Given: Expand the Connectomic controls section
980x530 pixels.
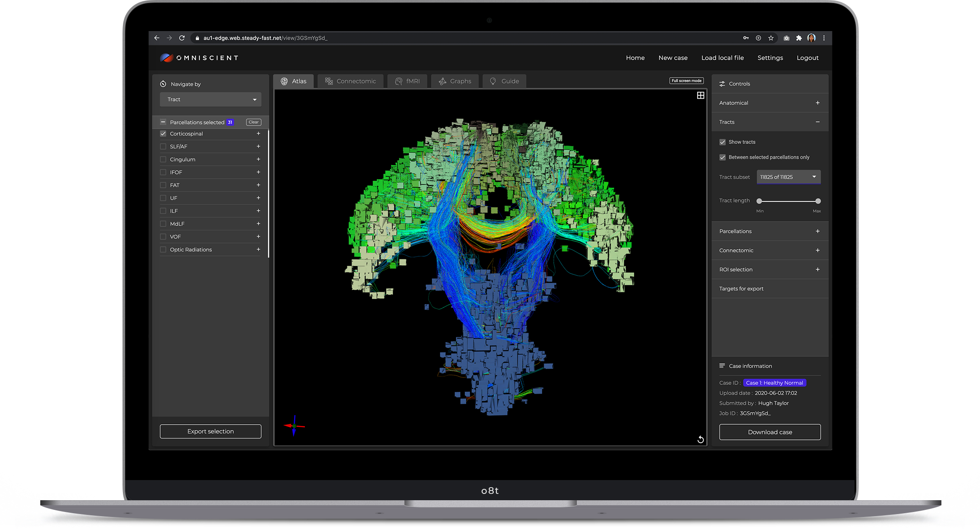Looking at the screenshot, I should pos(818,251).
